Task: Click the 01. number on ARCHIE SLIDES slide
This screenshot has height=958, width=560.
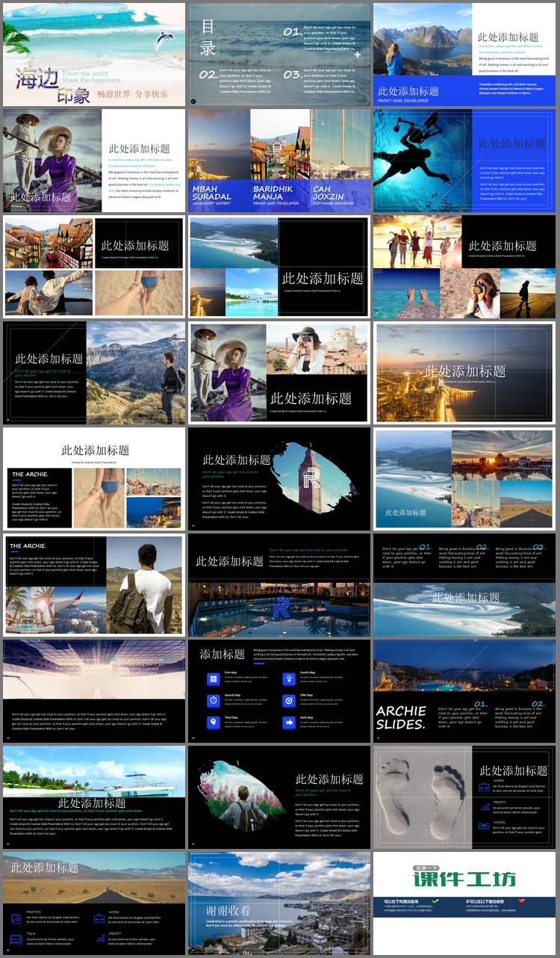Action: tap(480, 704)
